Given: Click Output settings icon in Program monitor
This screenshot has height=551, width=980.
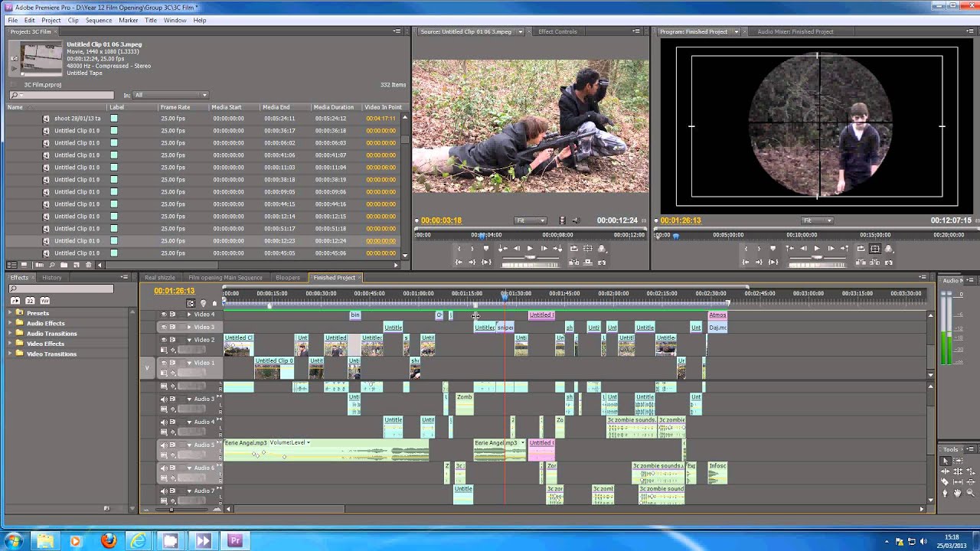Looking at the screenshot, I should (x=889, y=248).
